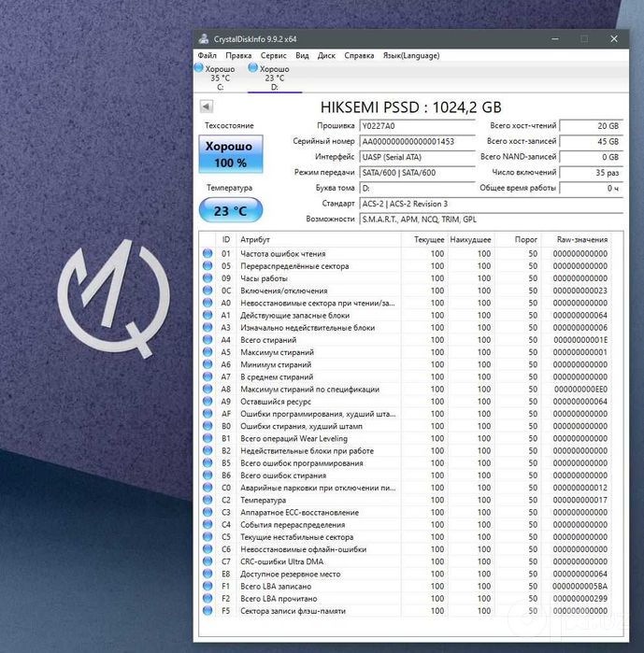Open the Диск menu
The image size is (644, 653).
(326, 55)
